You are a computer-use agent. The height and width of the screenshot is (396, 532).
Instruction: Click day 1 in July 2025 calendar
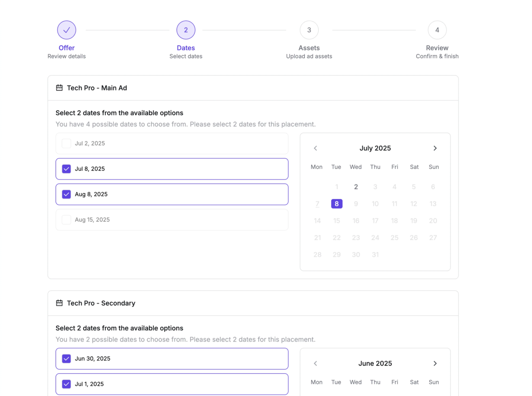tap(336, 187)
